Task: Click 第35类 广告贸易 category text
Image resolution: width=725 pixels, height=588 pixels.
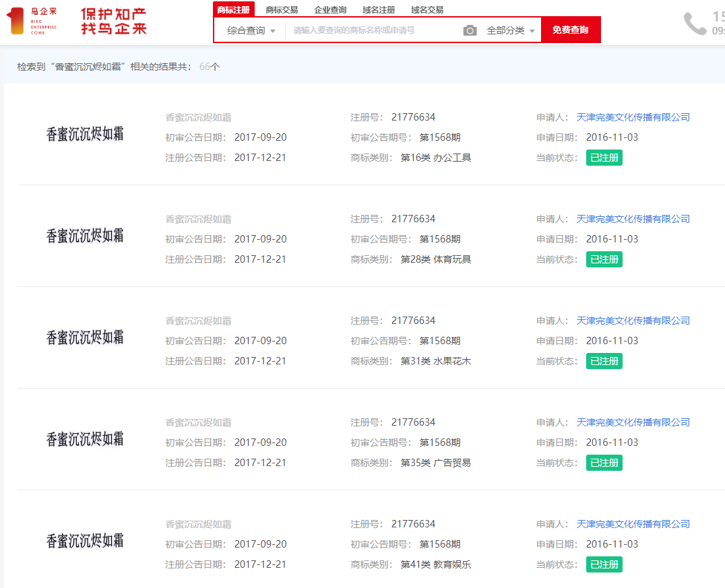Action: pyautogui.click(x=435, y=463)
